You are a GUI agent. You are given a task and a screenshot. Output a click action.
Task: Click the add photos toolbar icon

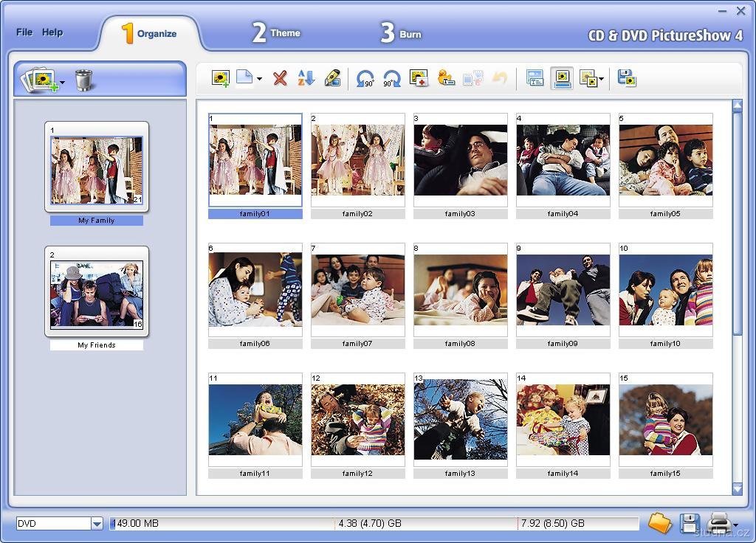(220, 78)
